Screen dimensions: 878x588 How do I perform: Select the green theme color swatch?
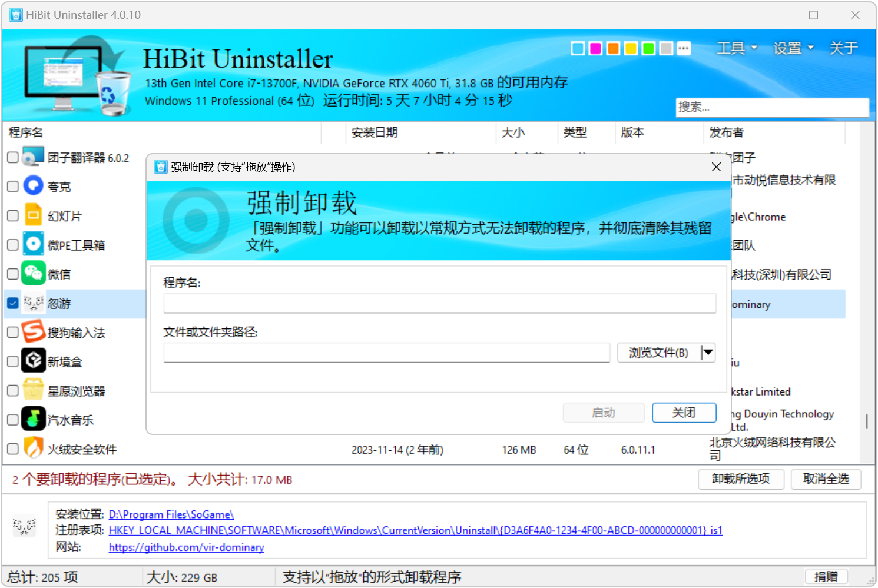tap(649, 48)
